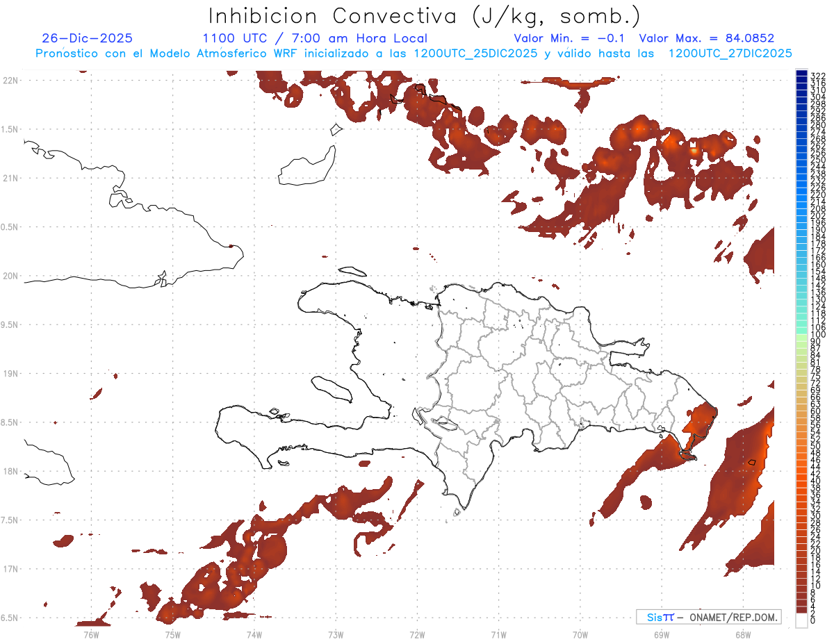Viewport: 834px width, 644px height.
Task: Pick the white swatch at the colorbar bottom
Action: pyautogui.click(x=801, y=620)
